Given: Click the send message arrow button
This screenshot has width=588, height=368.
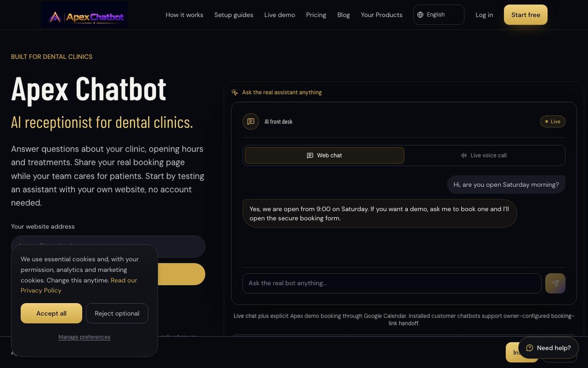Looking at the screenshot, I should tap(555, 283).
